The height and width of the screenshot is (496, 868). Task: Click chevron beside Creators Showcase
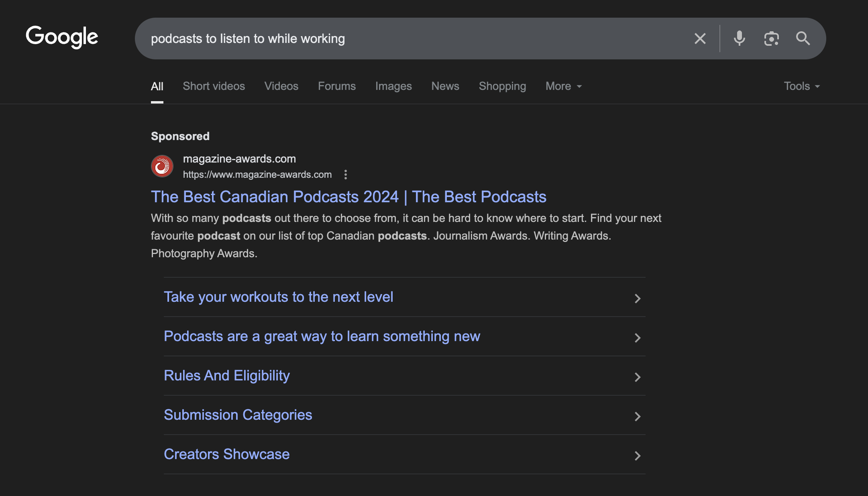pyautogui.click(x=637, y=456)
